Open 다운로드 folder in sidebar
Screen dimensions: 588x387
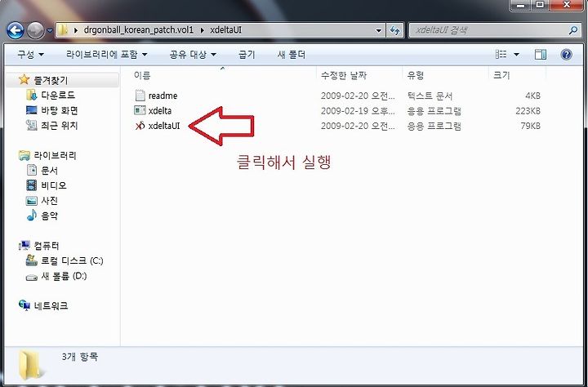(x=58, y=96)
